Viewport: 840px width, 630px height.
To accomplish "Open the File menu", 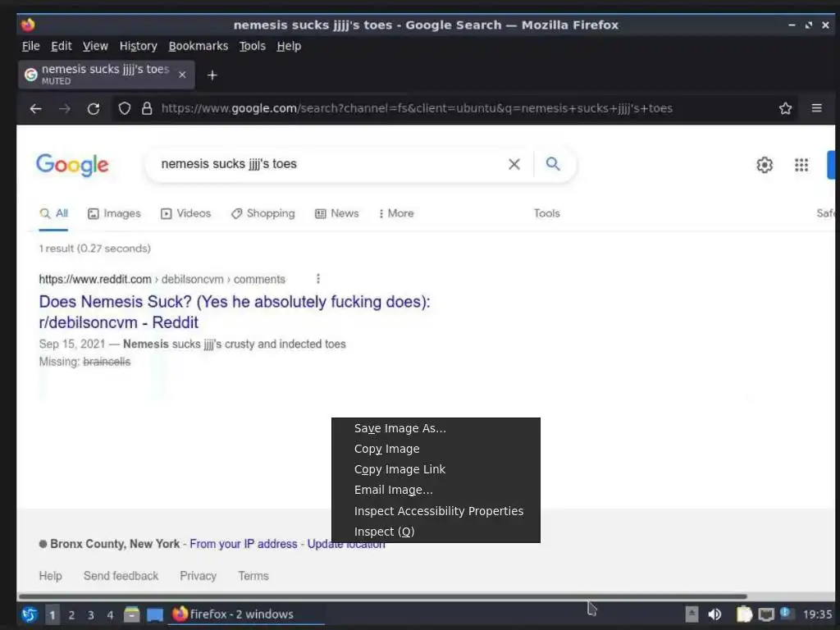I will click(30, 46).
